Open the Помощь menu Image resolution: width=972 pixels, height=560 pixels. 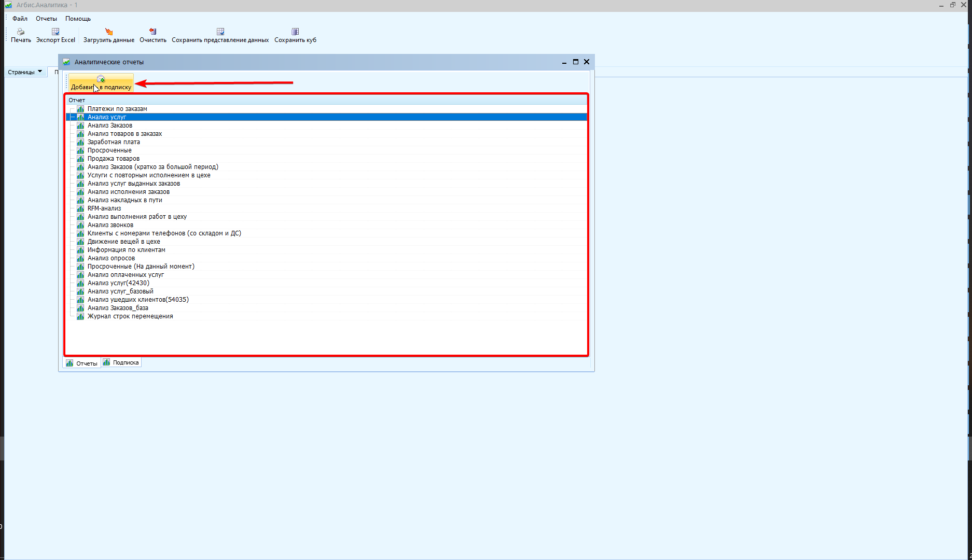[78, 19]
